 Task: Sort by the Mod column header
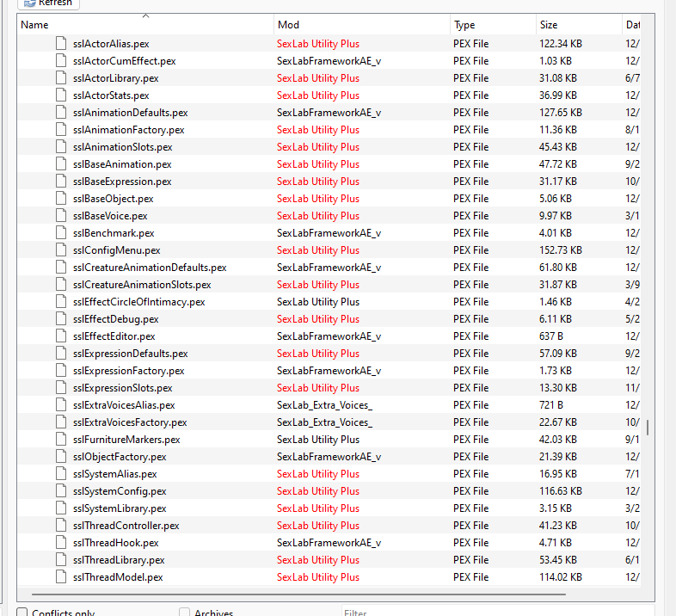click(x=362, y=25)
